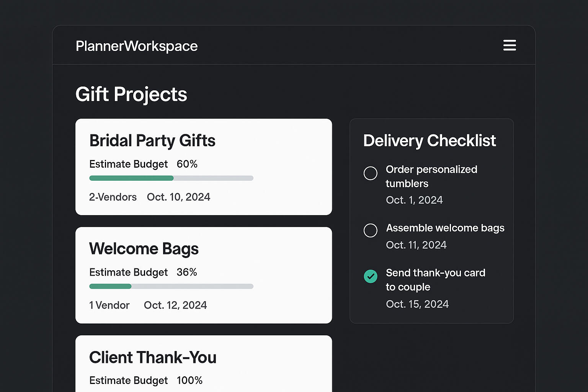Open the Bridal Party Gifts project title
588x392 pixels.
pos(152,140)
